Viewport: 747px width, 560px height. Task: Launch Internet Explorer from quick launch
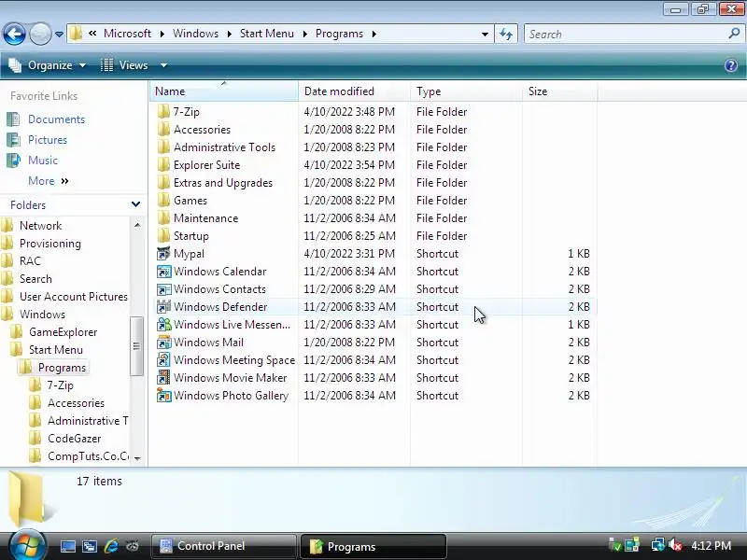(111, 546)
